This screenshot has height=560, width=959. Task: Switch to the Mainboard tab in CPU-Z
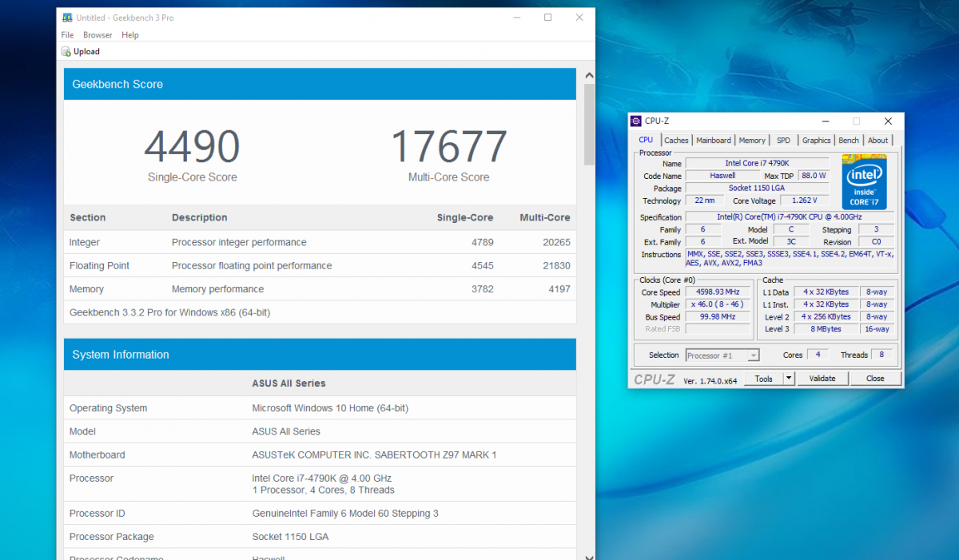click(714, 141)
